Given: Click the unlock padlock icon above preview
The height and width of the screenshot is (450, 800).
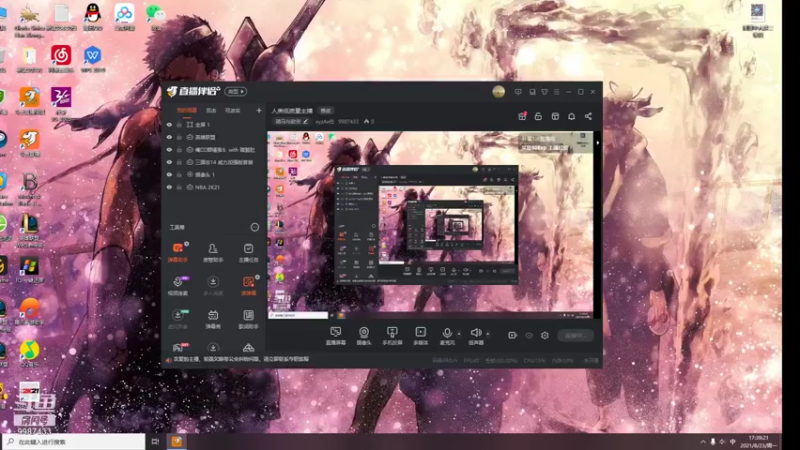Looking at the screenshot, I should [538, 116].
